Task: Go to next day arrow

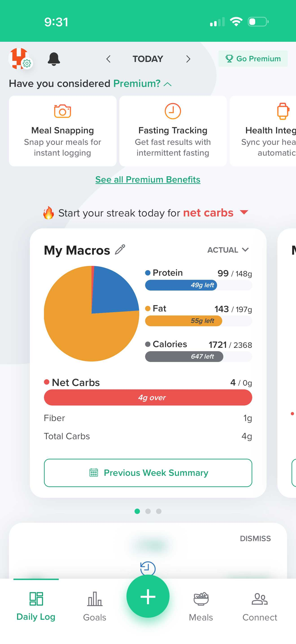Action: 188,59
